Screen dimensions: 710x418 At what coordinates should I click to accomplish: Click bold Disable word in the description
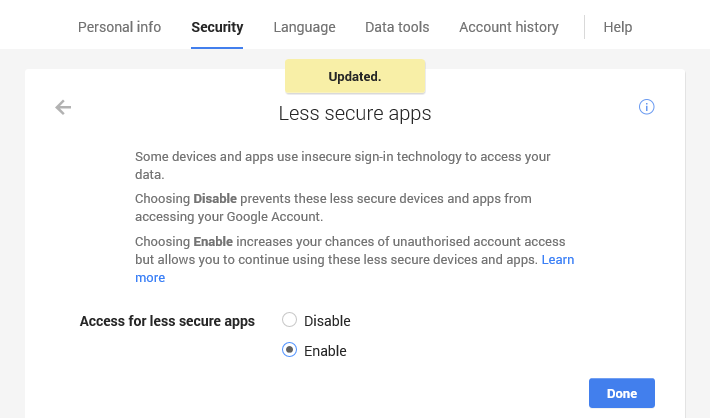pyautogui.click(x=215, y=198)
